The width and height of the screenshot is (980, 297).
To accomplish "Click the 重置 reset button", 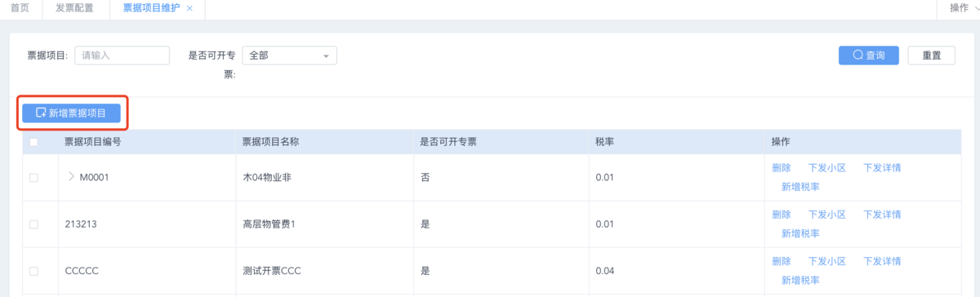I will tap(932, 55).
